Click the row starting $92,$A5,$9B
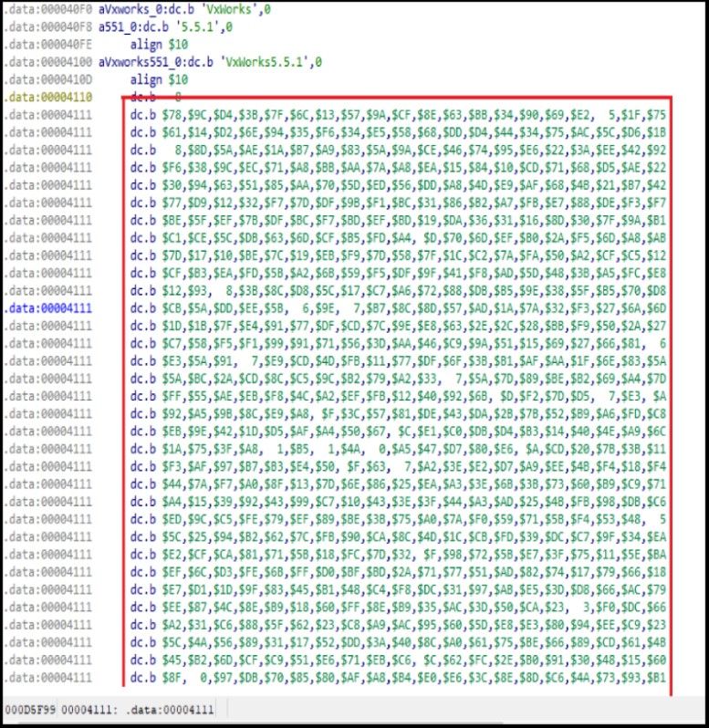Image resolution: width=709 pixels, height=728 pixels. (x=398, y=413)
